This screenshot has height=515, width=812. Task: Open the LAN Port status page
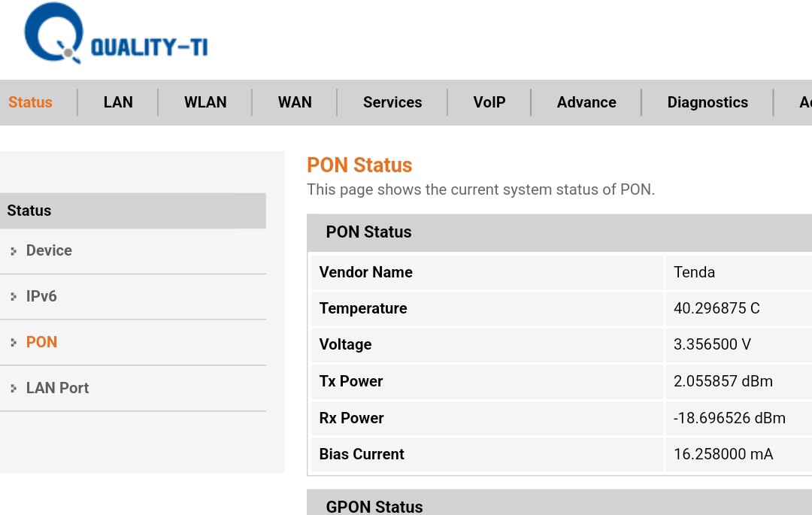click(x=57, y=388)
